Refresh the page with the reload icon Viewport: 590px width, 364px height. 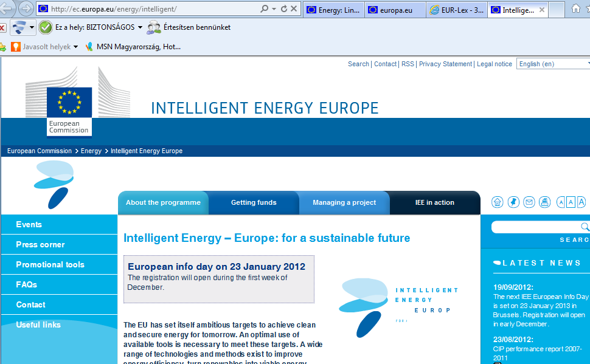(284, 9)
